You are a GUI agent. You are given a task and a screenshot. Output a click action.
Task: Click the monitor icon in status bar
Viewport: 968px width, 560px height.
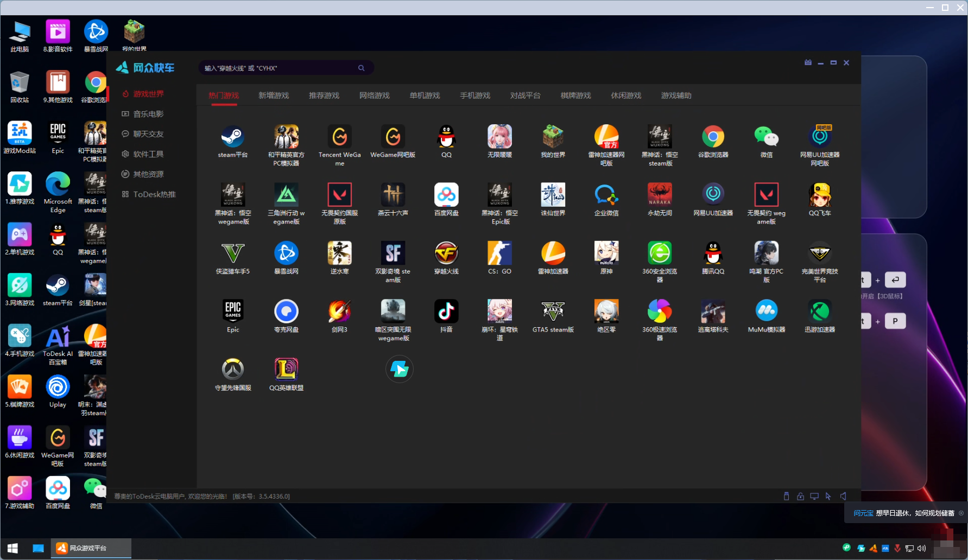pyautogui.click(x=814, y=496)
